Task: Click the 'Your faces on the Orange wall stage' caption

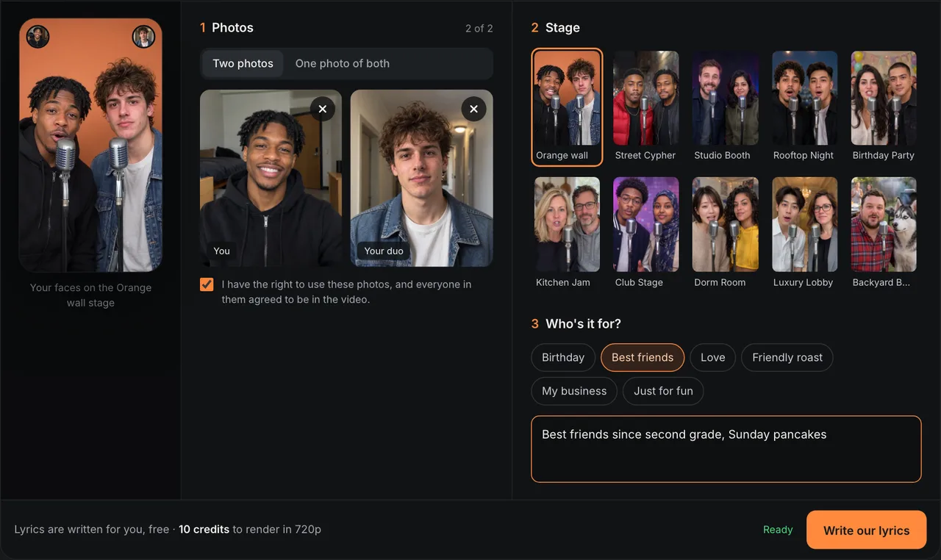Action: [90, 295]
